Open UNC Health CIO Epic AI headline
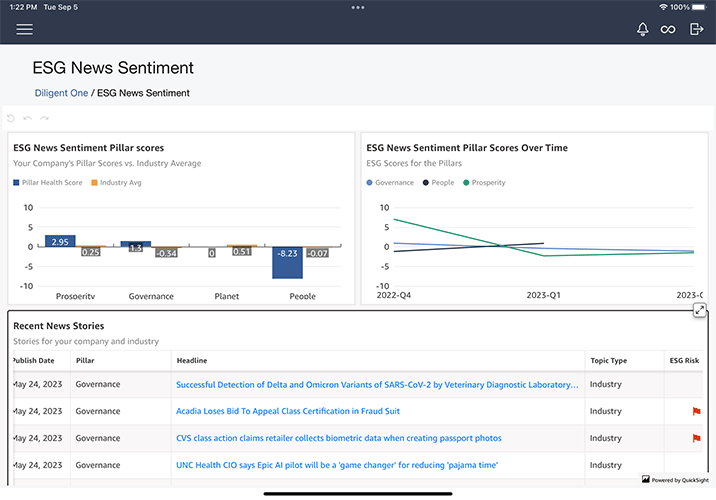Screen dimensions: 716x500 pyautogui.click(x=336, y=465)
